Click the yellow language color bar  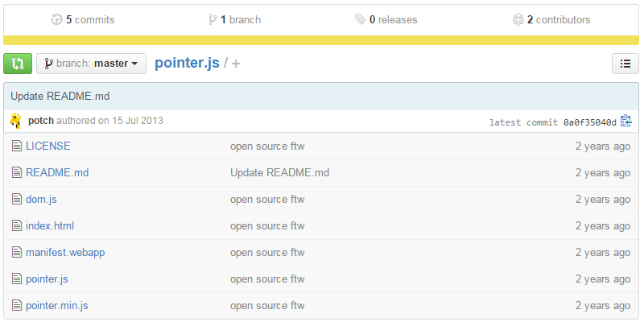pyautogui.click(x=322, y=40)
